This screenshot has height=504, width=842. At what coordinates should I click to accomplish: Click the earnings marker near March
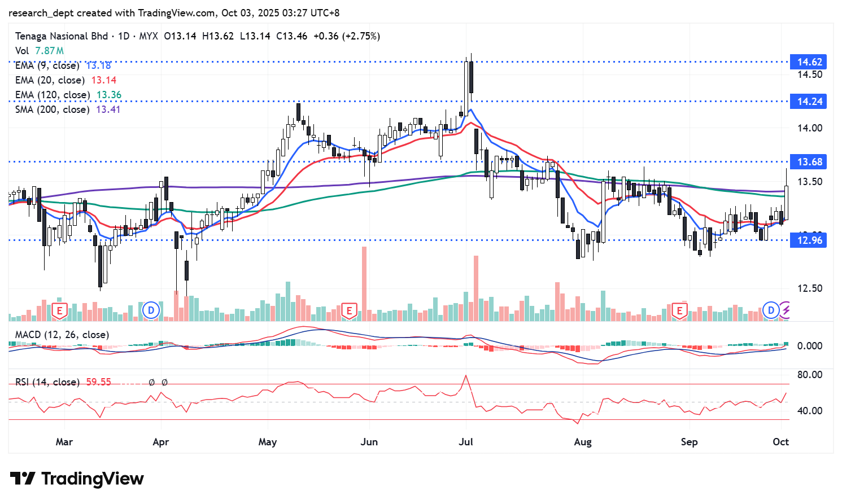(x=59, y=310)
